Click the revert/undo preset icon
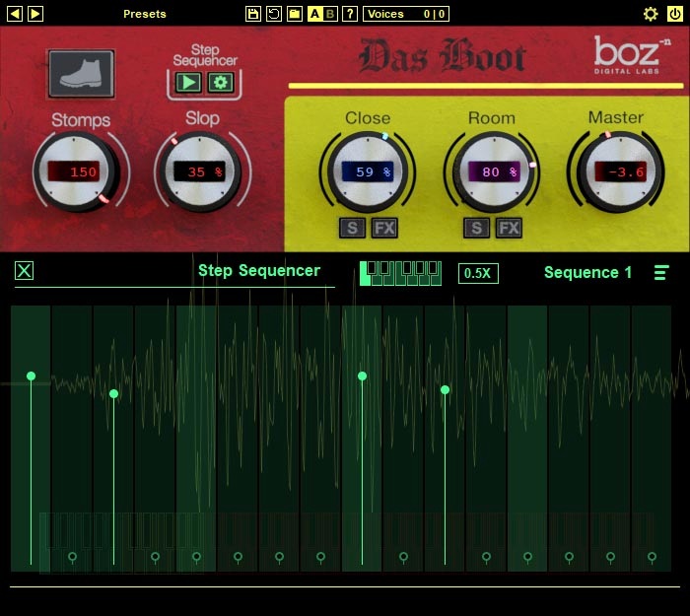Screen dimensions: 690x616 click(x=274, y=14)
